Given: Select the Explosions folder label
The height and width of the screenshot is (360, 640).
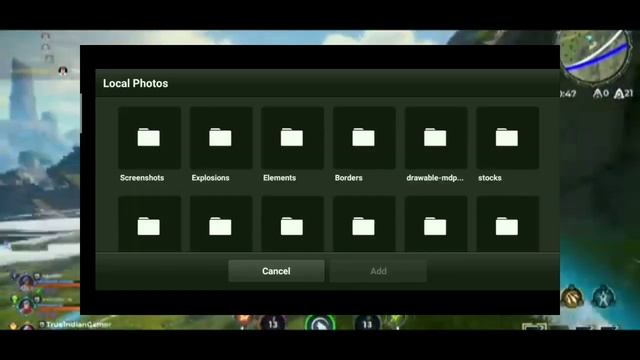Looking at the screenshot, I should (x=211, y=178).
